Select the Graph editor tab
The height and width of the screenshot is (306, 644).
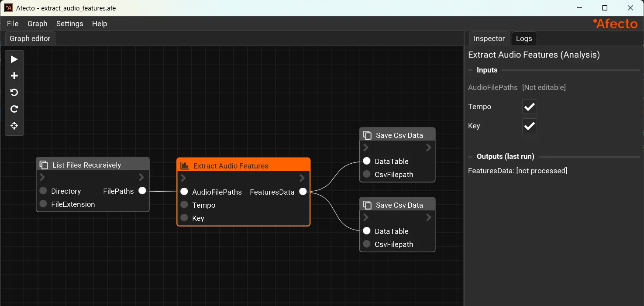pyautogui.click(x=30, y=38)
